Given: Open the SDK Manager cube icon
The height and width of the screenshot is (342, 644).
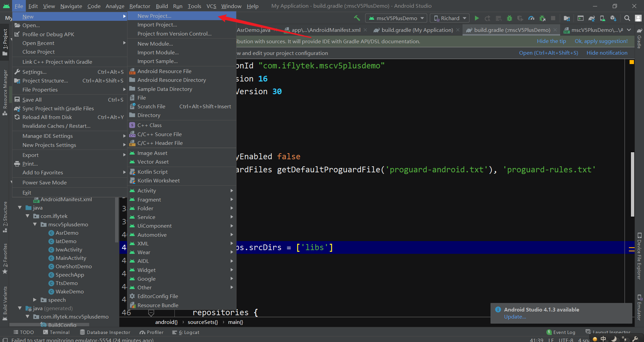Looking at the screenshot, I should pos(613,18).
